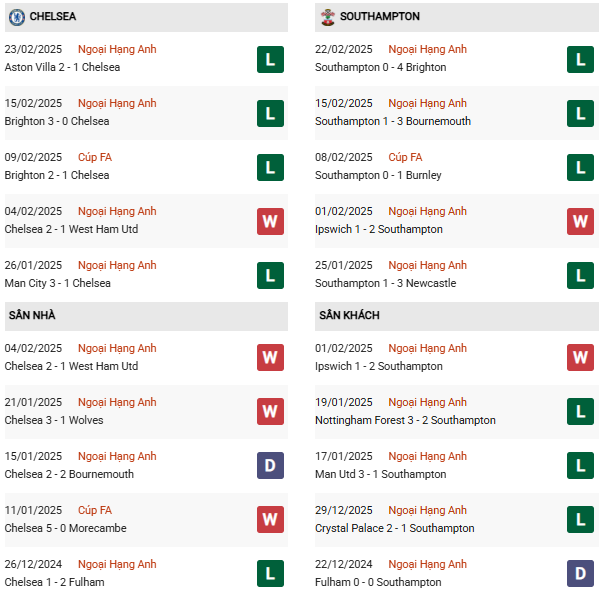Open the Southampton 1-3 Bournemouth match

click(x=393, y=121)
